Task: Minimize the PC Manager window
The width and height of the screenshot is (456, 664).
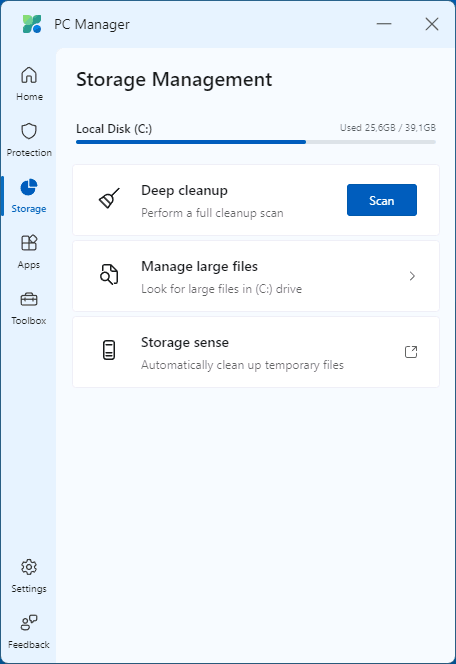Action: click(x=384, y=24)
